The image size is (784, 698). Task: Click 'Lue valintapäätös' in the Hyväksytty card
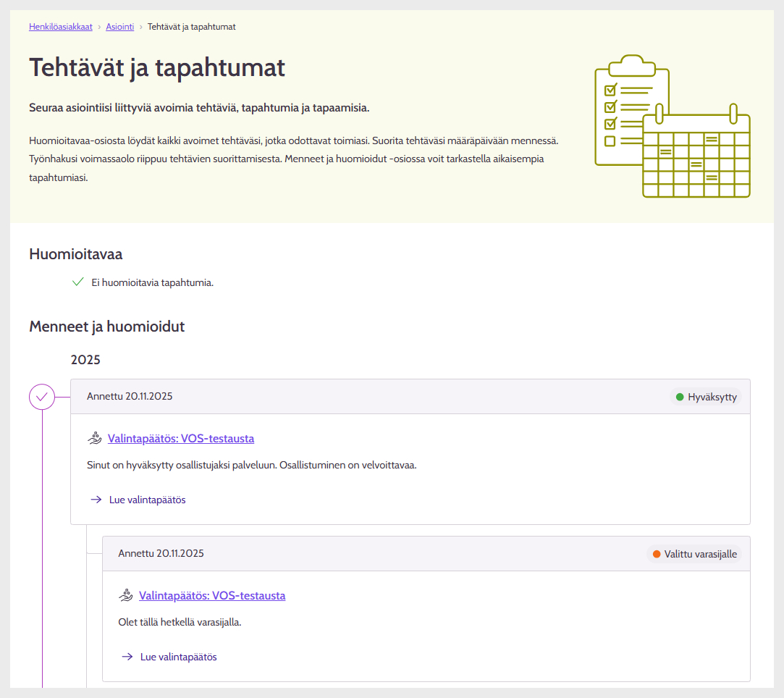click(x=147, y=500)
